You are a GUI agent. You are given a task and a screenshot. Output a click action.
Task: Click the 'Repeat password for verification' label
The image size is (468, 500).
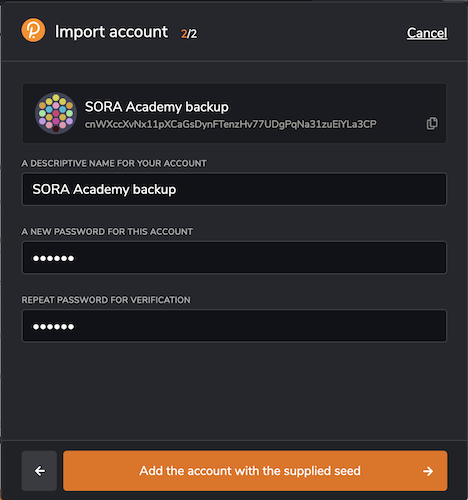(x=106, y=300)
